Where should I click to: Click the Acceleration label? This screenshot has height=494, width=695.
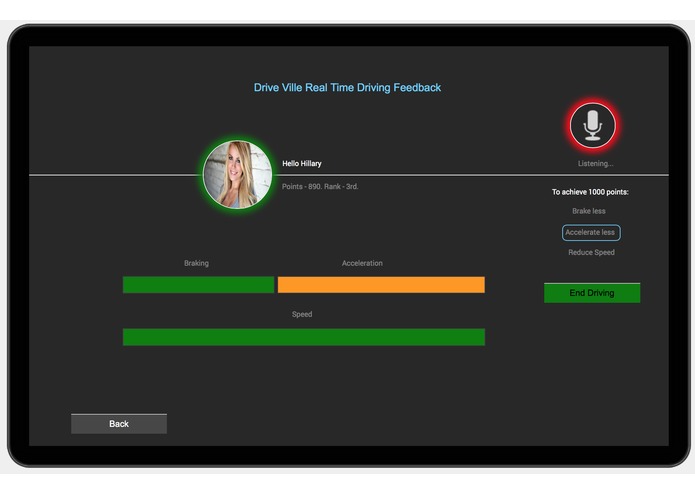(x=362, y=263)
